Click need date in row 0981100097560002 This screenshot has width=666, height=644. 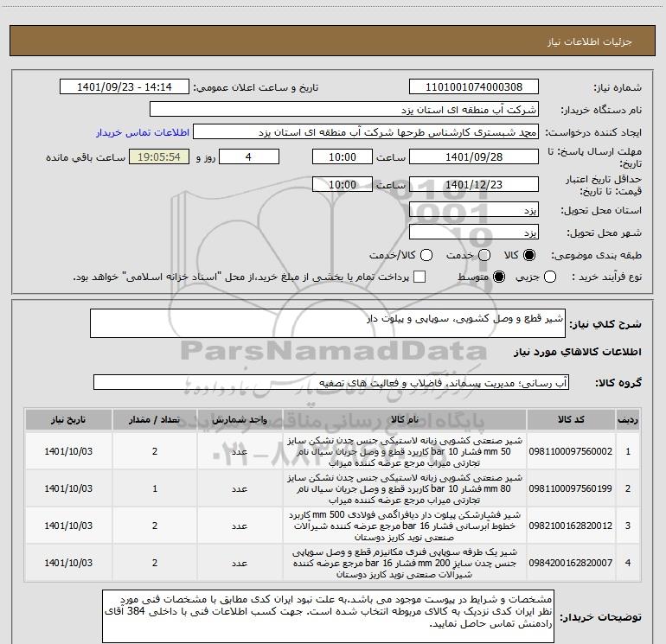tap(68, 451)
